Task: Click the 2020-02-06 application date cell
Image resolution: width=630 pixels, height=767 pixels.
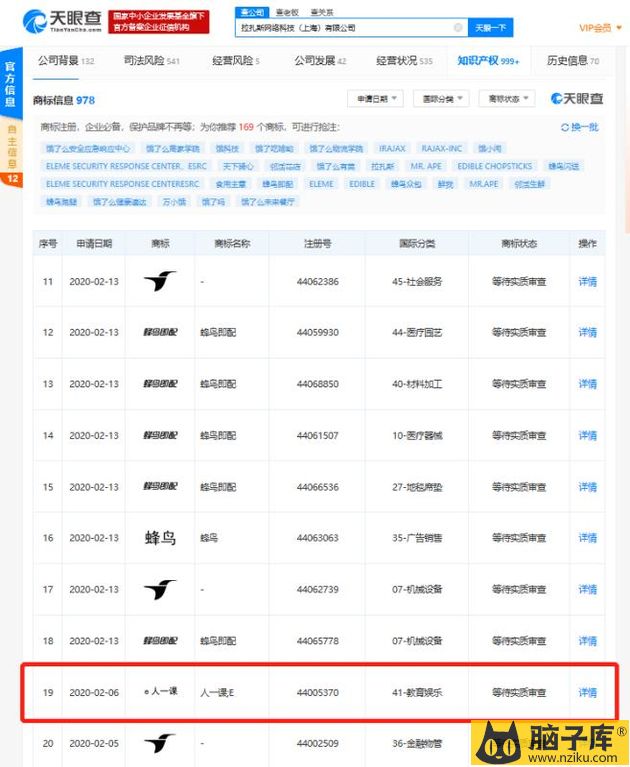Action: pos(94,693)
